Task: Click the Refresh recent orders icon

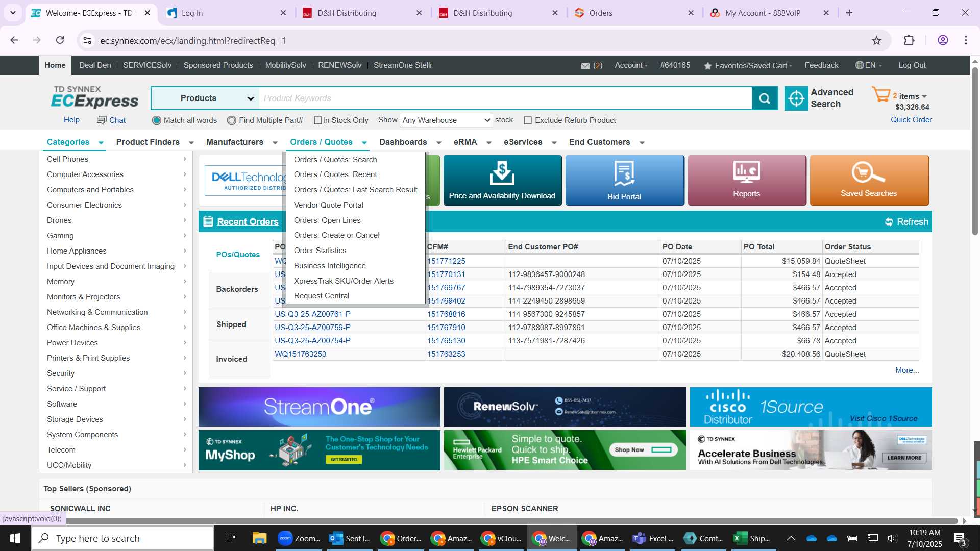Action: click(x=889, y=222)
